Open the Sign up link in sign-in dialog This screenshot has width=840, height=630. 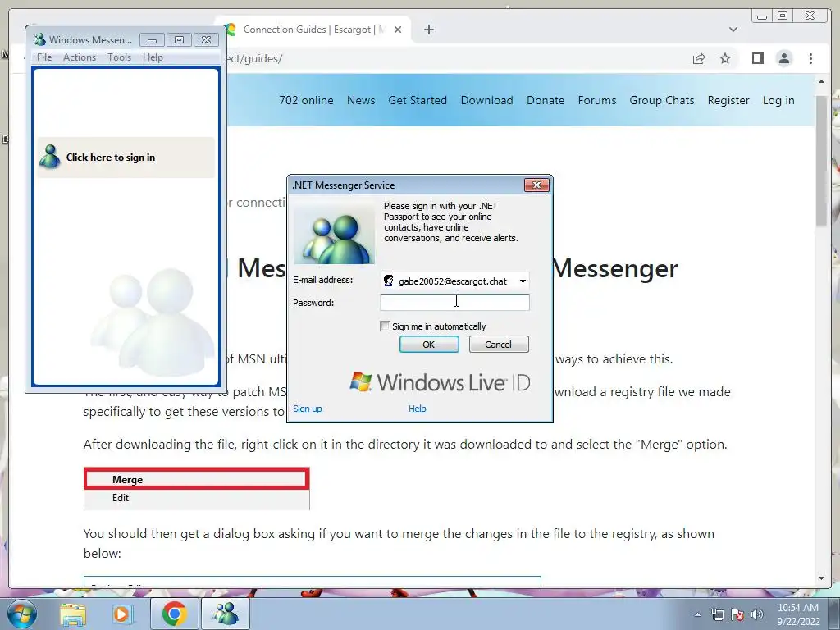click(308, 409)
